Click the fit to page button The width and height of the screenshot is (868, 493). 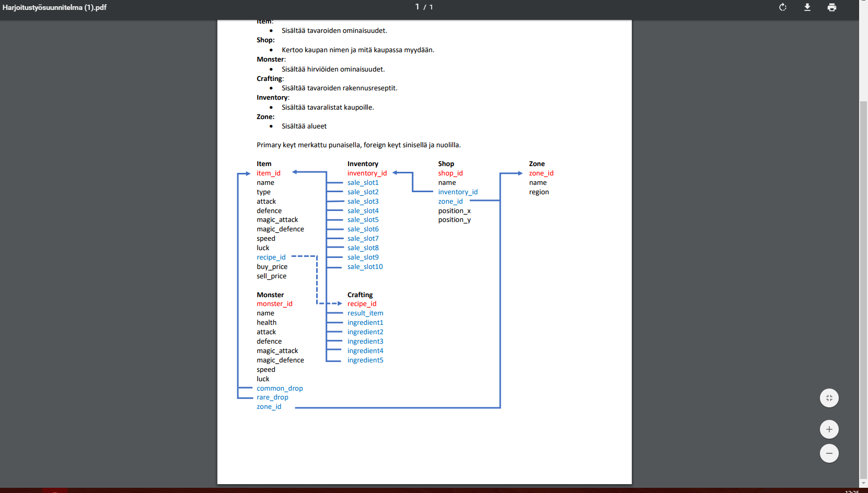point(829,398)
